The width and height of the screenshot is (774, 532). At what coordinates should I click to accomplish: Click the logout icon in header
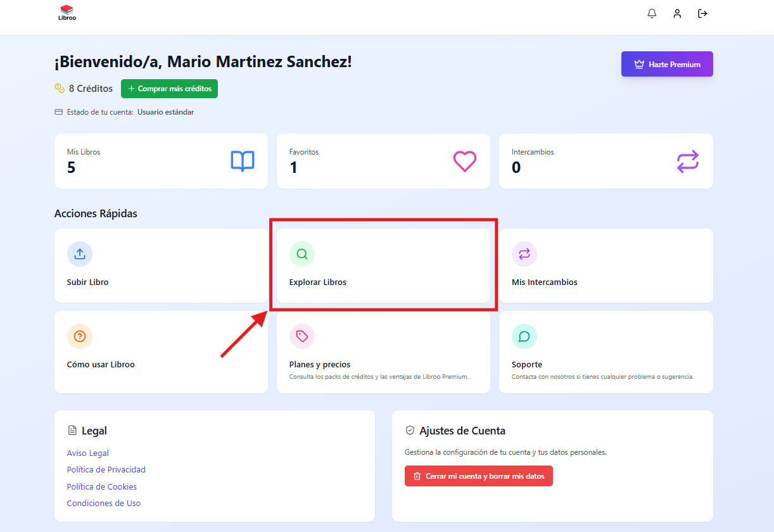click(702, 13)
